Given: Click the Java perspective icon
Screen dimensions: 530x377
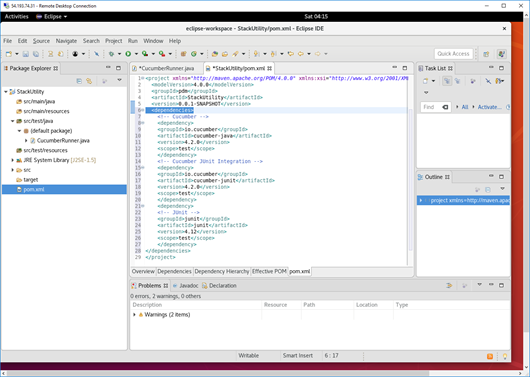Looking at the screenshot, I should pos(501,54).
